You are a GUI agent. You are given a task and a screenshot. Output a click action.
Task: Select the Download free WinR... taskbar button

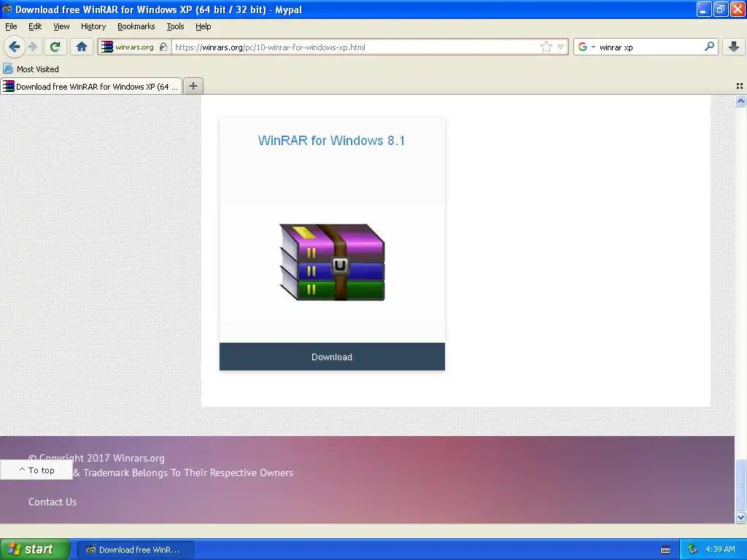[135, 550]
